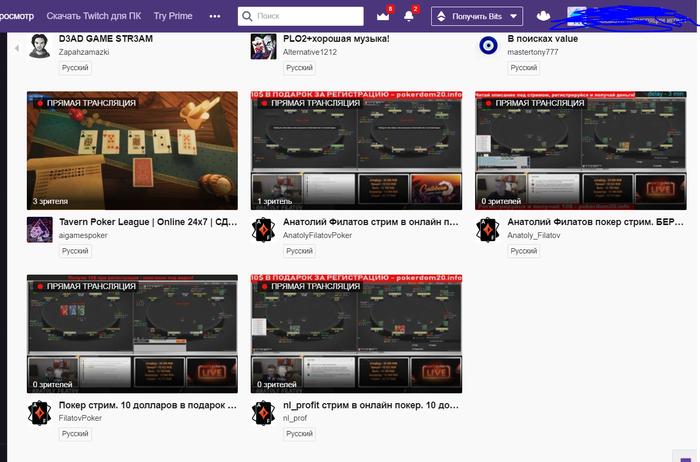Open FilatovPoker stream thumbnail
The height and width of the screenshot is (462, 700).
pos(132,334)
